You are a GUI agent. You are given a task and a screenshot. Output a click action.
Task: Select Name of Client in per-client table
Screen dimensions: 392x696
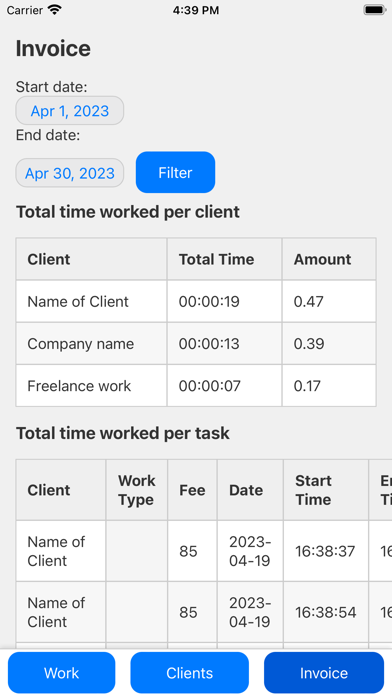pos(78,301)
